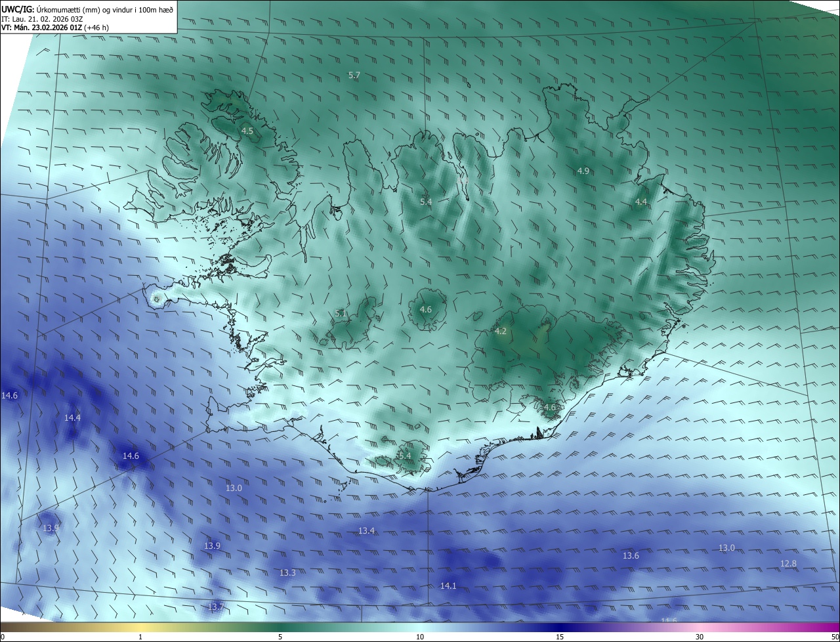Click the UWC/IG title text in header
The width and height of the screenshot is (840, 642).
(x=17, y=9)
